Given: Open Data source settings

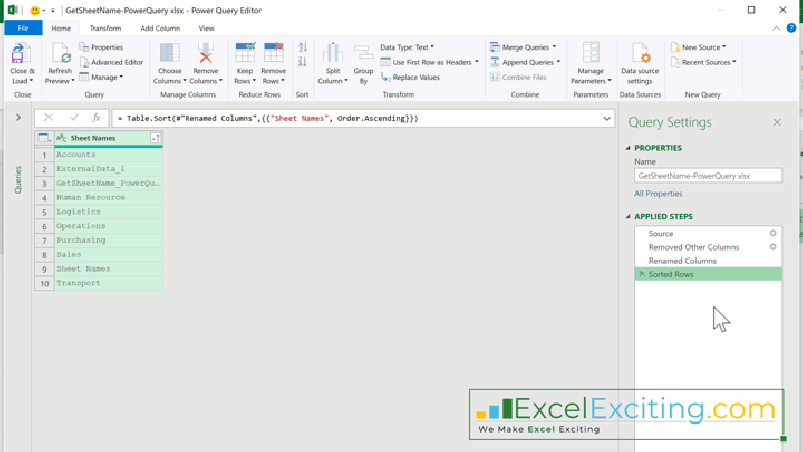Looking at the screenshot, I should [x=640, y=64].
